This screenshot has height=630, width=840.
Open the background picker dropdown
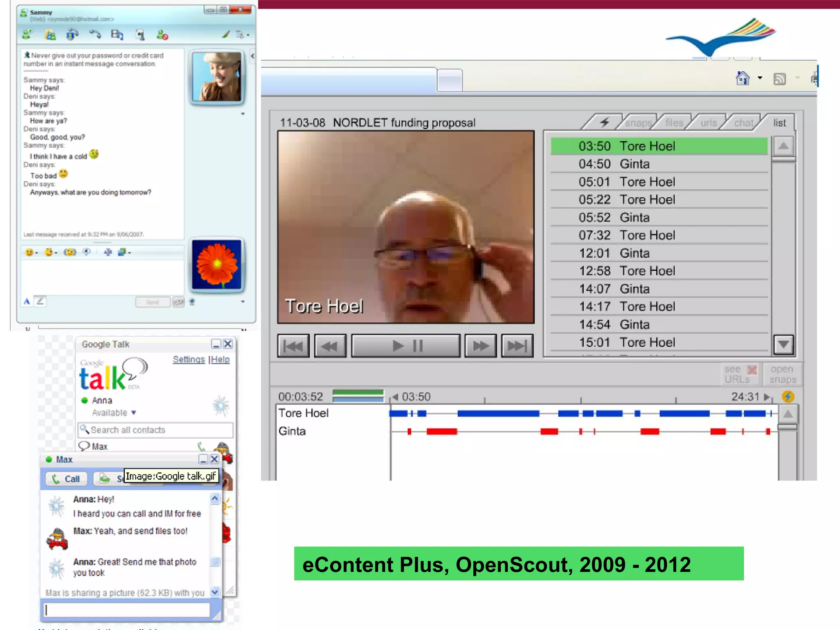point(124,252)
